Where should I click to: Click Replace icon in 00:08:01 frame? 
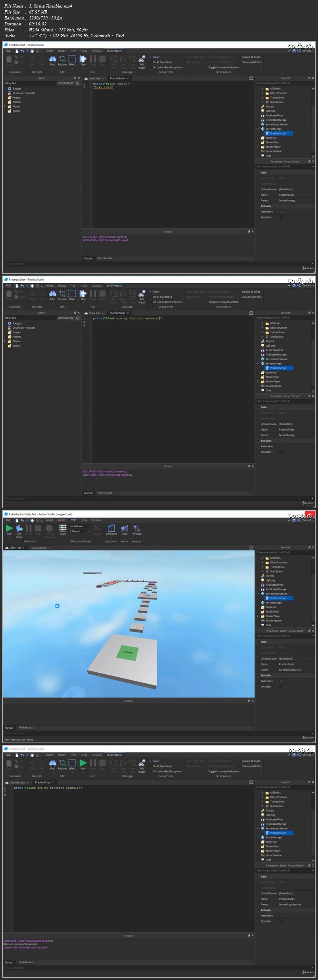(62, 763)
